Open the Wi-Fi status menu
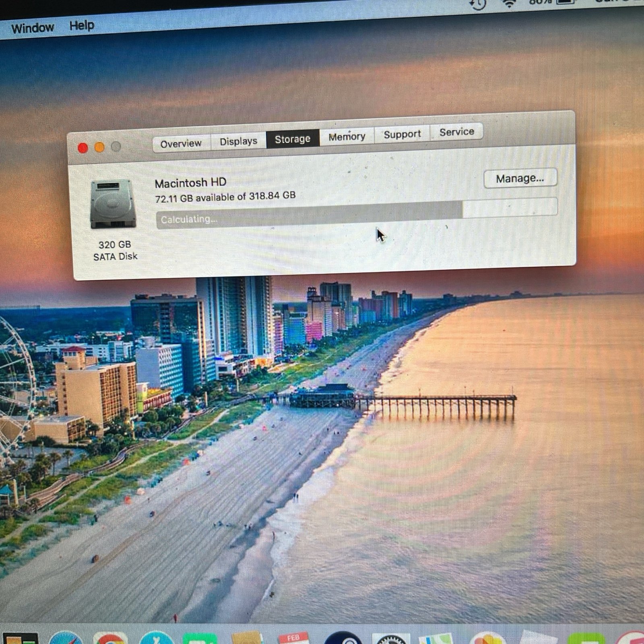The height and width of the screenshot is (644, 644). click(509, 3)
